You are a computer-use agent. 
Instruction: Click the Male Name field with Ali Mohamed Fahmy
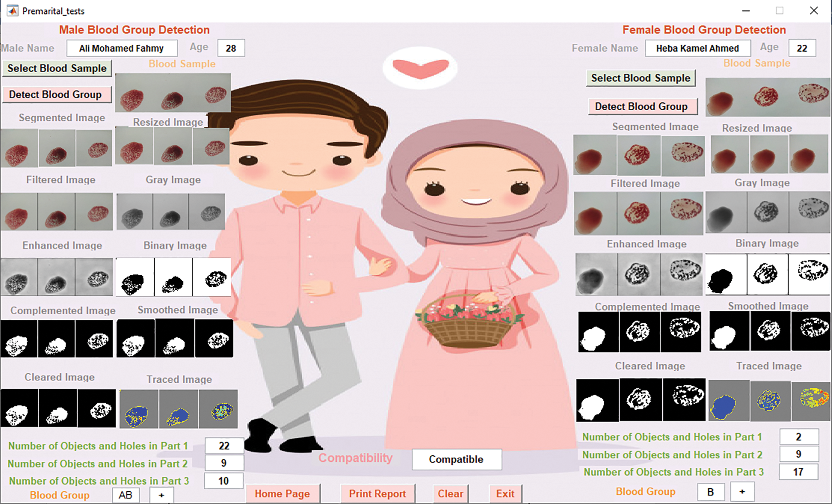[x=122, y=48]
